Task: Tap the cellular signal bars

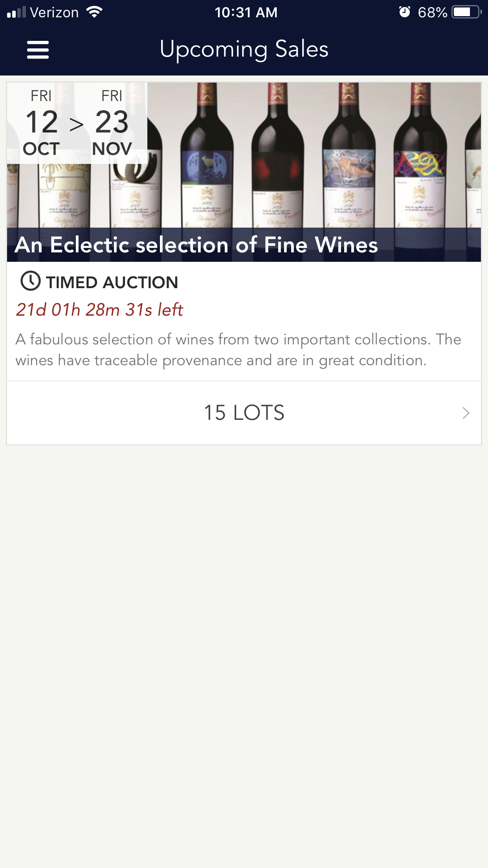Action: pos(17,13)
